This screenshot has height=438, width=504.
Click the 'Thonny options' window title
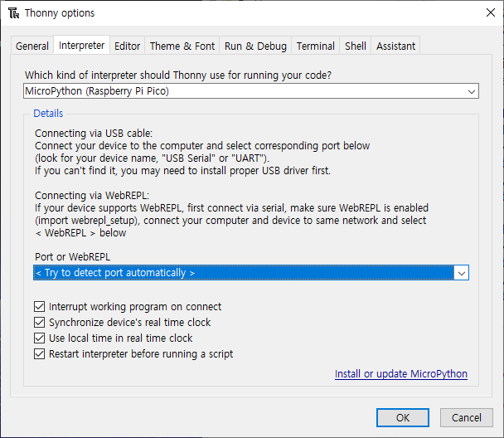(x=60, y=13)
